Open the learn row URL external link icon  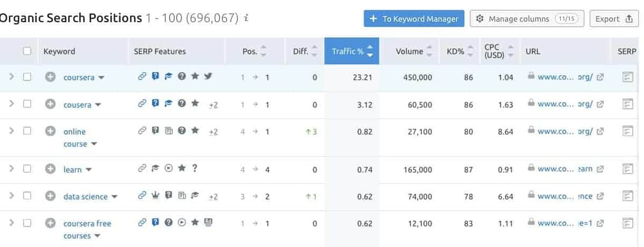pos(601,170)
